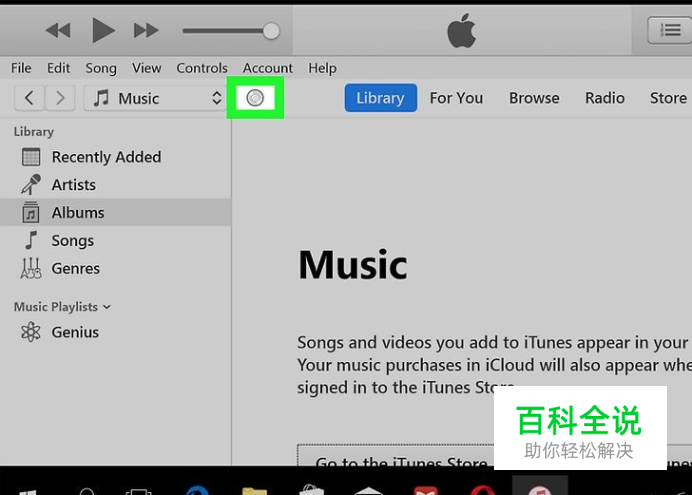Click the Apple logo display area

click(x=462, y=30)
